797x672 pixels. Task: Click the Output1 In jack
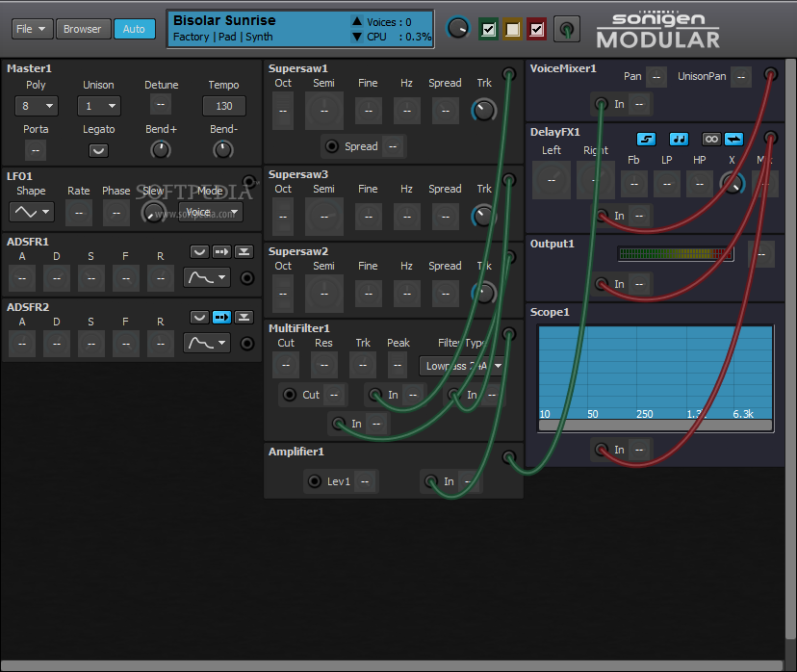pos(602,284)
